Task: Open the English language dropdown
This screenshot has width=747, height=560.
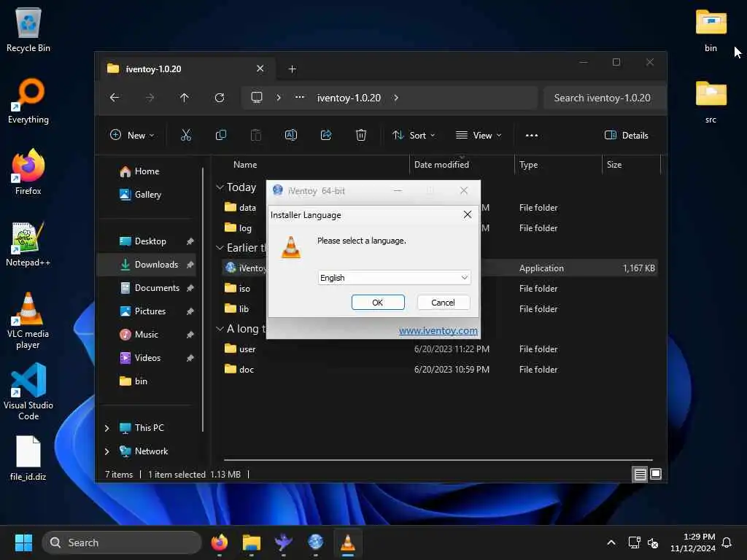Action: [x=394, y=278]
